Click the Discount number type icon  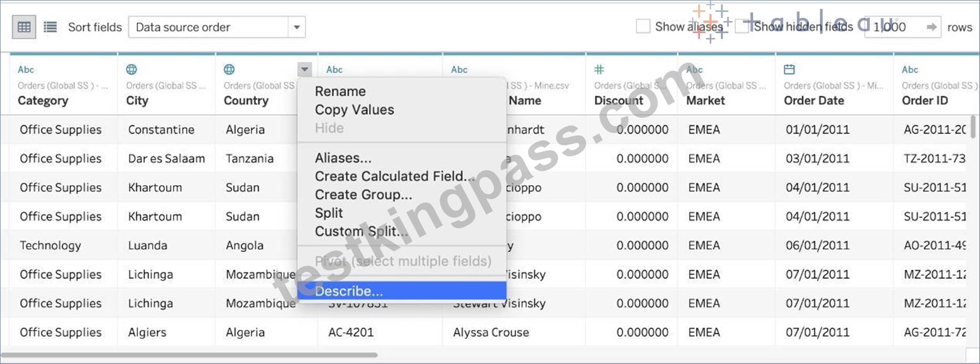click(599, 69)
